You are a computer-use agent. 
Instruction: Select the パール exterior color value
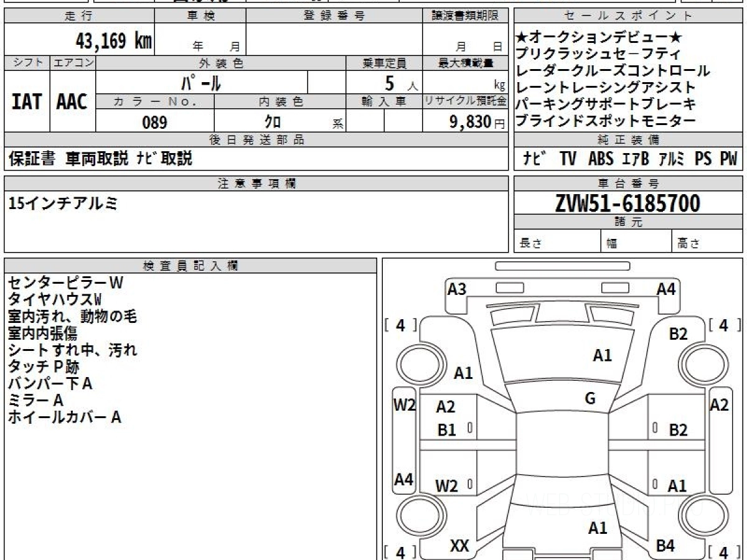point(201,82)
